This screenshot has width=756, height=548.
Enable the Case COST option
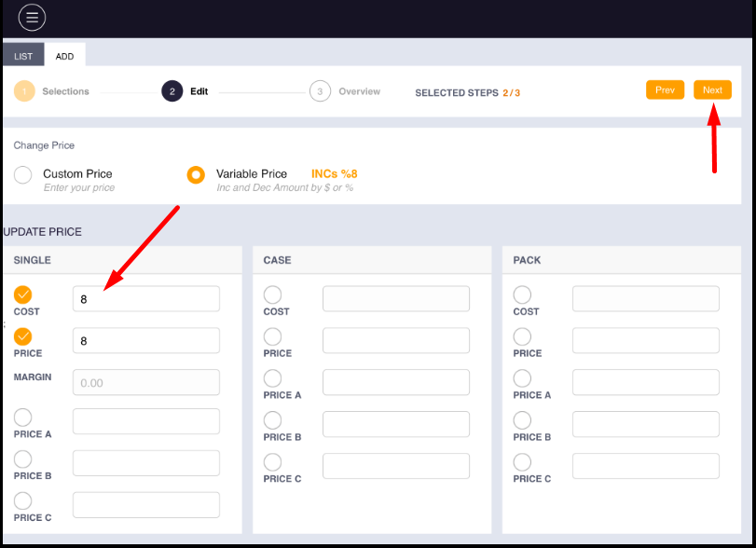pos(273,295)
